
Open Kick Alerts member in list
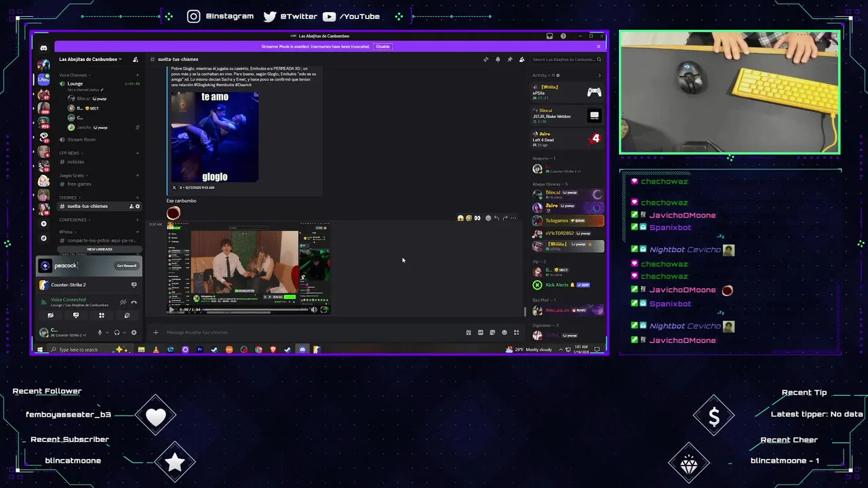(x=568, y=285)
